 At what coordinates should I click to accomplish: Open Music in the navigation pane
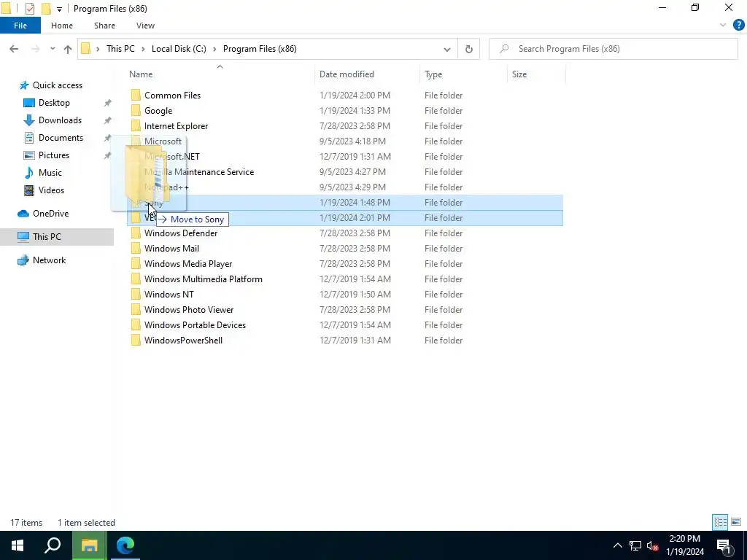(50, 173)
